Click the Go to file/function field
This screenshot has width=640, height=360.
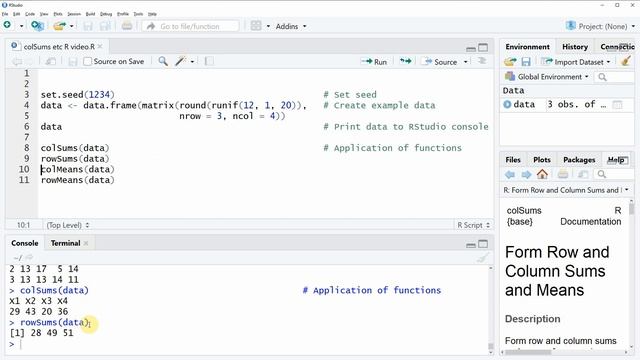pos(191,26)
